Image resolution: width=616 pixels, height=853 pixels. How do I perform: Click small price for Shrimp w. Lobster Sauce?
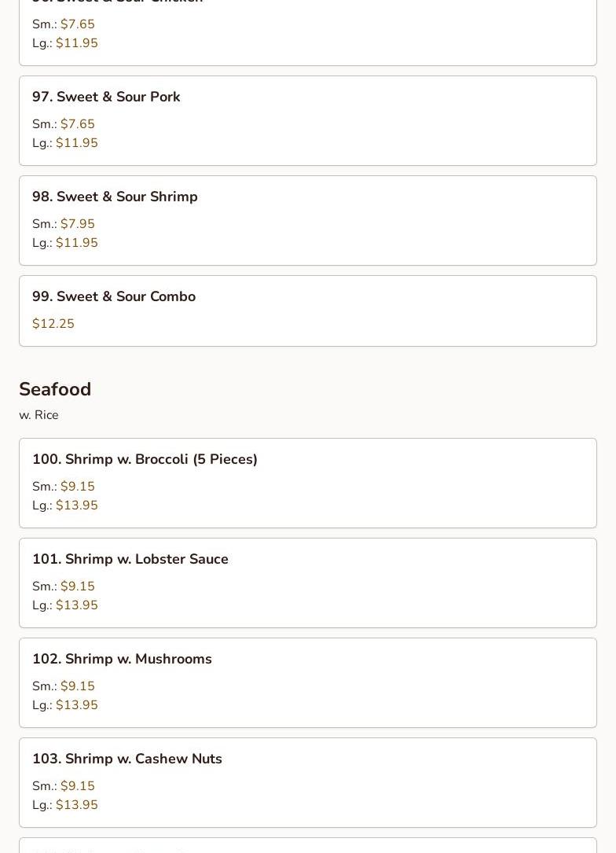point(77,586)
